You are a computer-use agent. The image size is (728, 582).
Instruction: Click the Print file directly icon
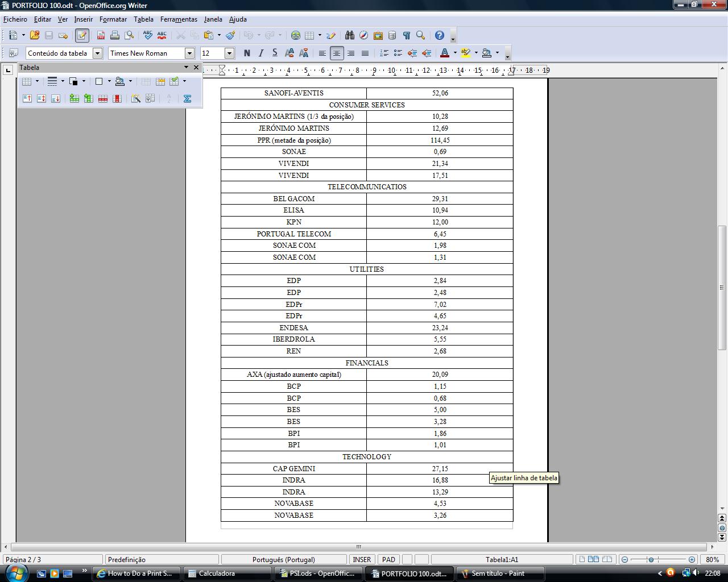tap(115, 35)
